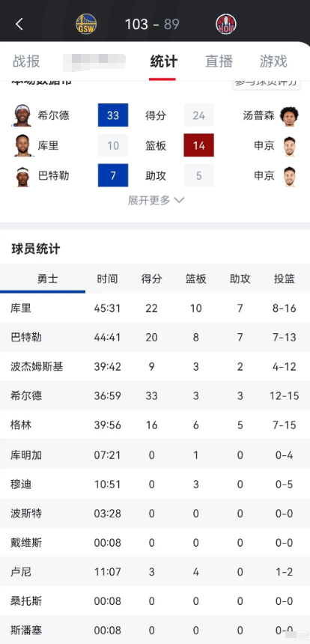Image resolution: width=310 pixels, height=644 pixels.
Task: Open the Houston Rockets team logo
Action: click(226, 24)
